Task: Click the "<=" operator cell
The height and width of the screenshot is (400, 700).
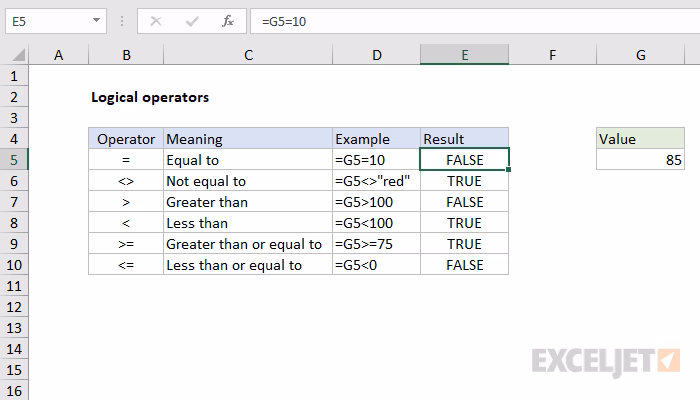Action: coord(126,265)
